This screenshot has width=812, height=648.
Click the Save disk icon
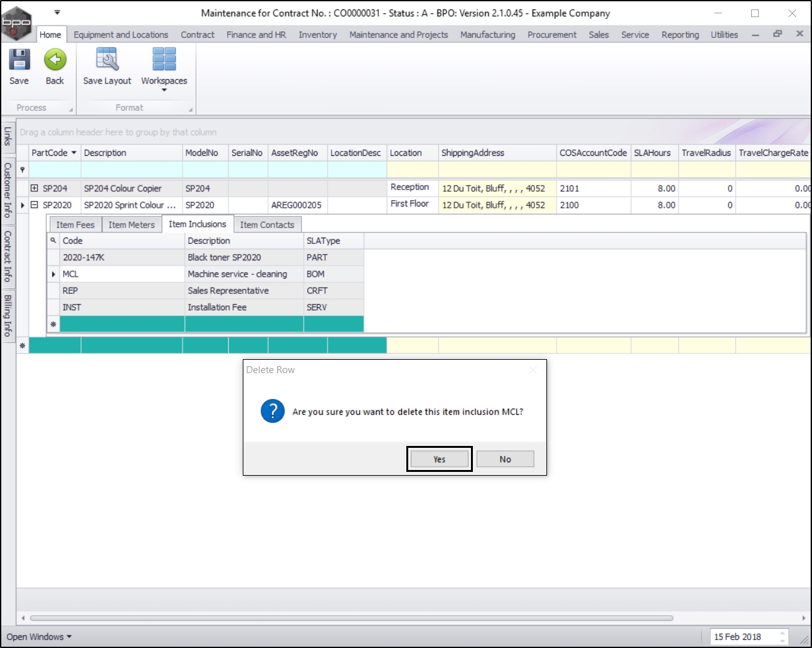point(19,60)
